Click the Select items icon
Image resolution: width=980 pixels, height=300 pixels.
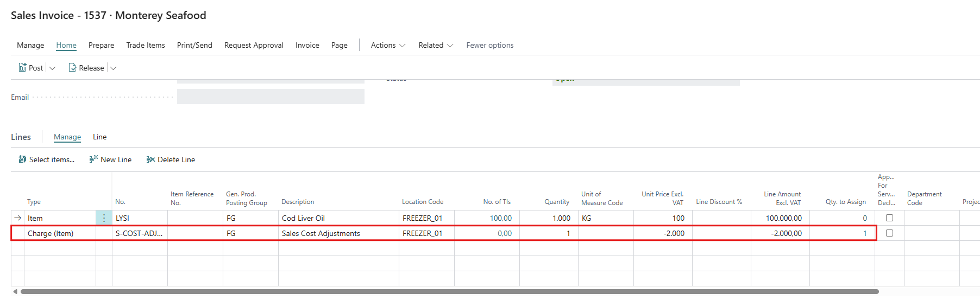pos(22,159)
